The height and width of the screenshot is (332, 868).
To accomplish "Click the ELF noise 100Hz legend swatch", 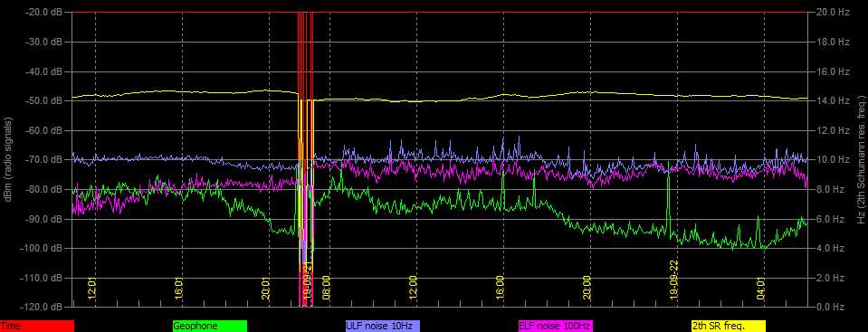I will click(555, 327).
